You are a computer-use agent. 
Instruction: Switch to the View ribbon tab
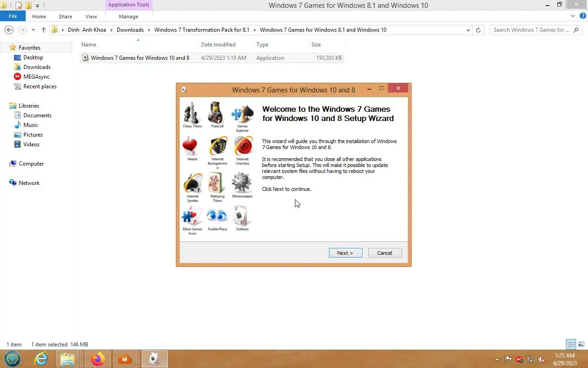coord(91,17)
